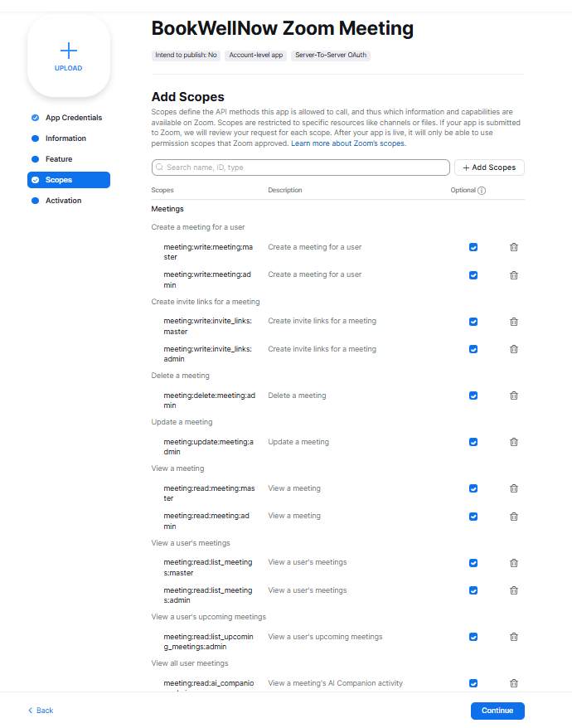This screenshot has height=728, width=572.
Task: Click the Continue button
Action: (497, 711)
